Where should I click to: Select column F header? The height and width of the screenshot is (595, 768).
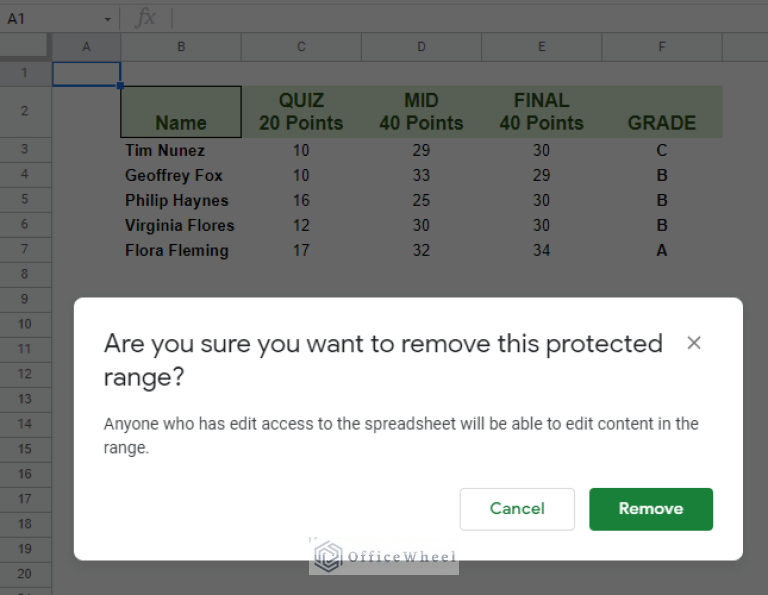pos(662,47)
